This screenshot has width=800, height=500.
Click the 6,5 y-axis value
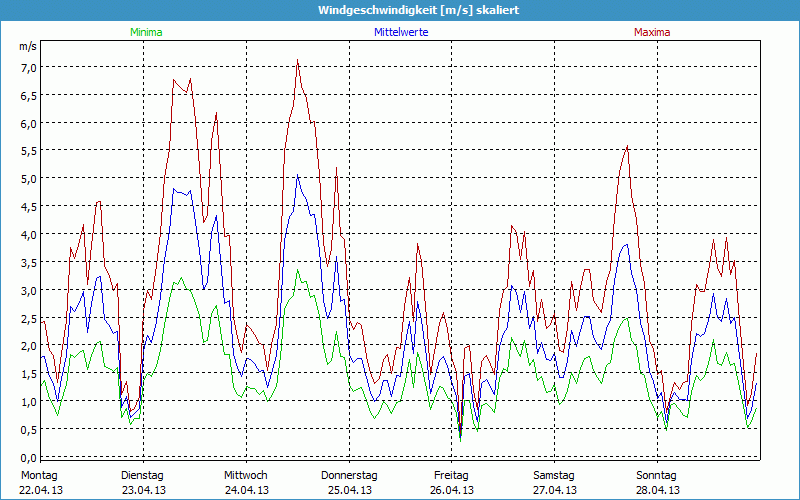pyautogui.click(x=28, y=95)
